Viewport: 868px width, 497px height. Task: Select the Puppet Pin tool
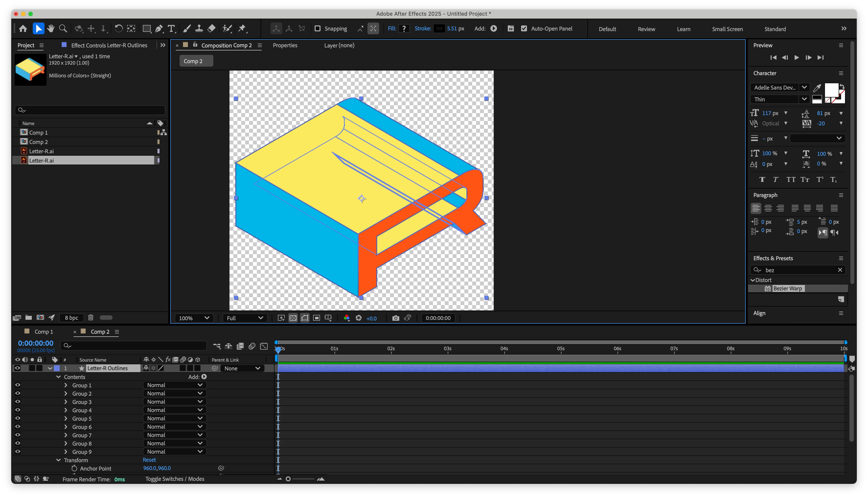242,29
